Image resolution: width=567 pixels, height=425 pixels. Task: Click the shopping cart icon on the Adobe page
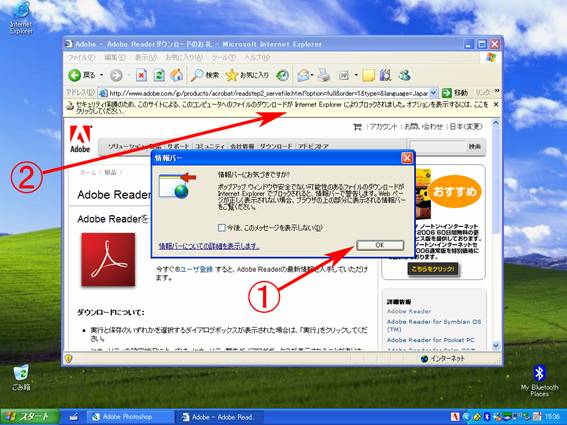coord(357,127)
